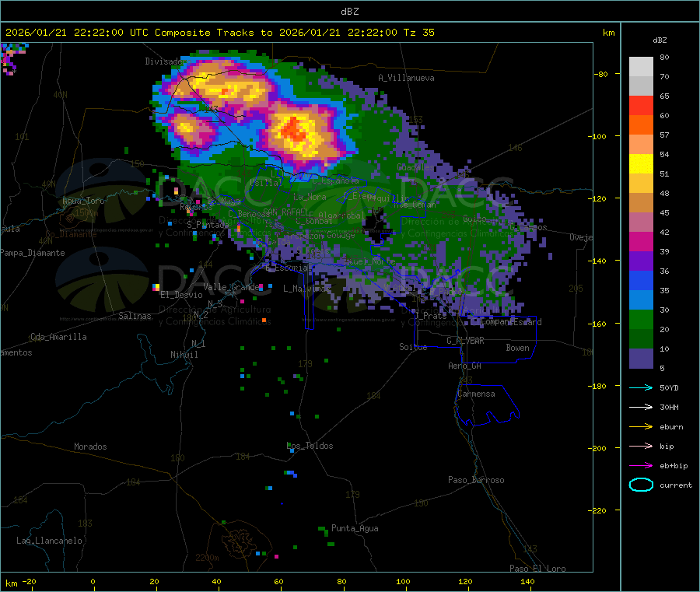The width and height of the screenshot is (700, 592).
Task: Click the 'Salinas' place label
Action: click(x=135, y=316)
